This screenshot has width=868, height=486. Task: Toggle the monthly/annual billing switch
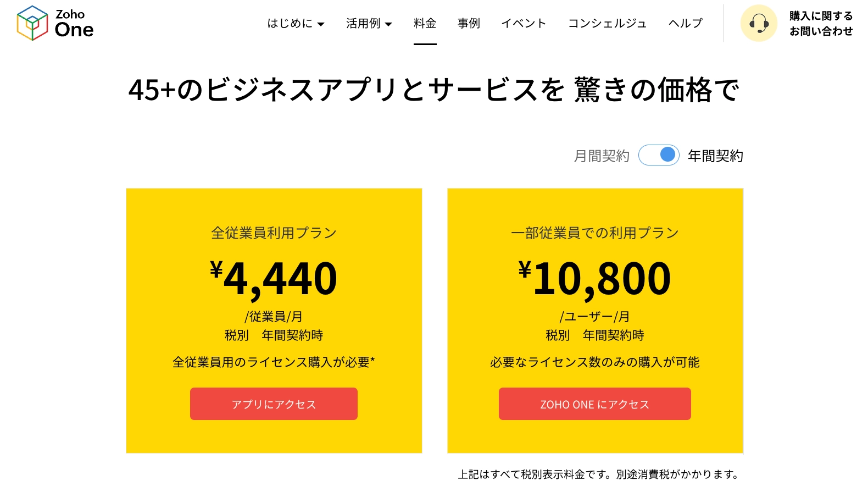659,155
